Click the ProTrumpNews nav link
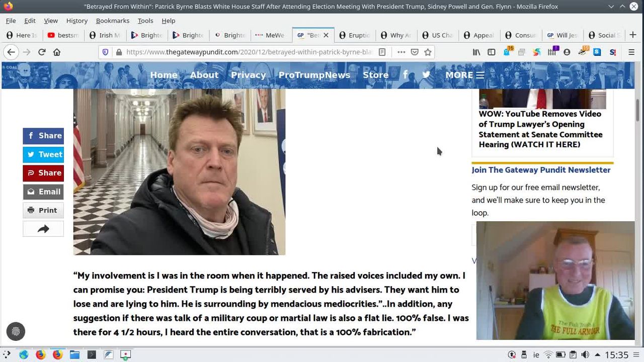 (314, 75)
